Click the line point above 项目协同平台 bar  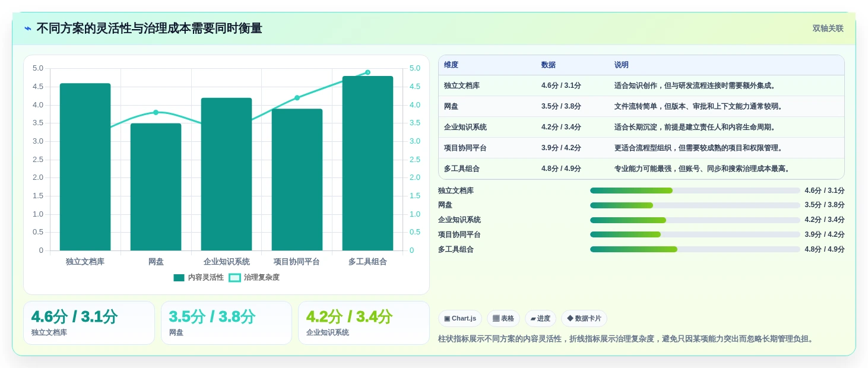click(297, 98)
